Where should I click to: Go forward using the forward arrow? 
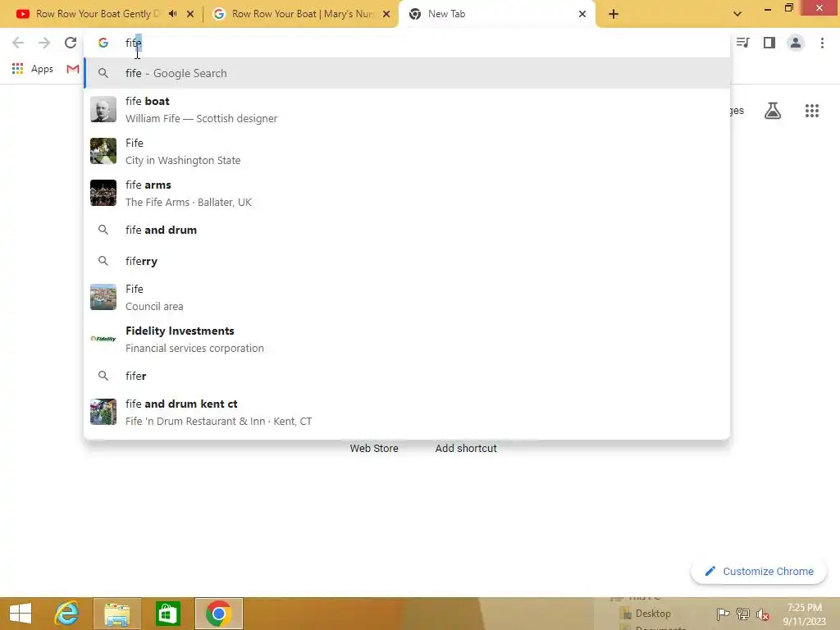tap(44, 43)
